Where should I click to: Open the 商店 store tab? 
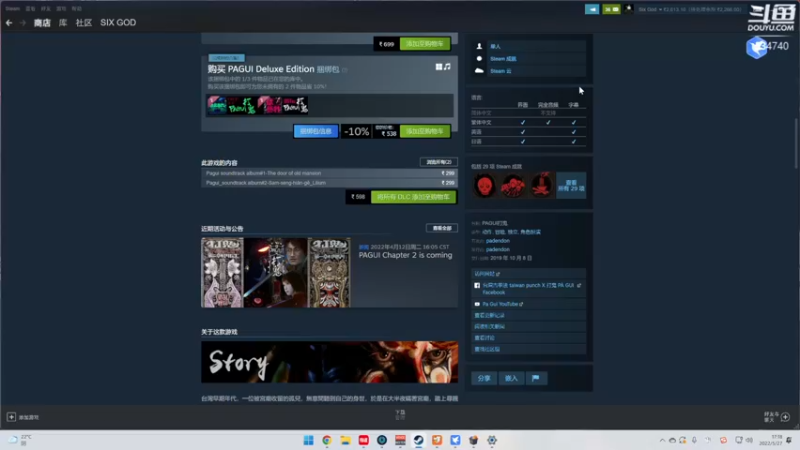point(42,22)
